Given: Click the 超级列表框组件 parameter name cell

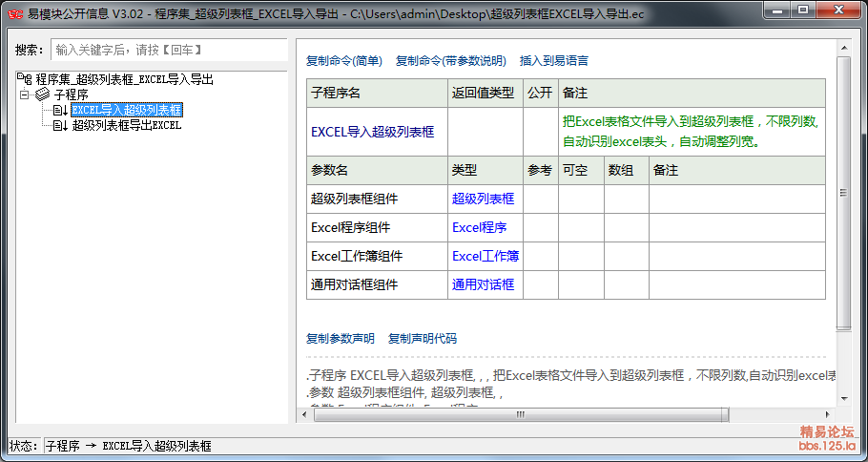Looking at the screenshot, I should pos(377,199).
